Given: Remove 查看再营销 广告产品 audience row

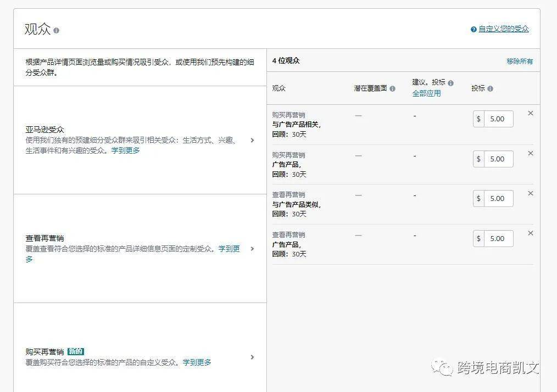Looking at the screenshot, I should [x=530, y=233].
